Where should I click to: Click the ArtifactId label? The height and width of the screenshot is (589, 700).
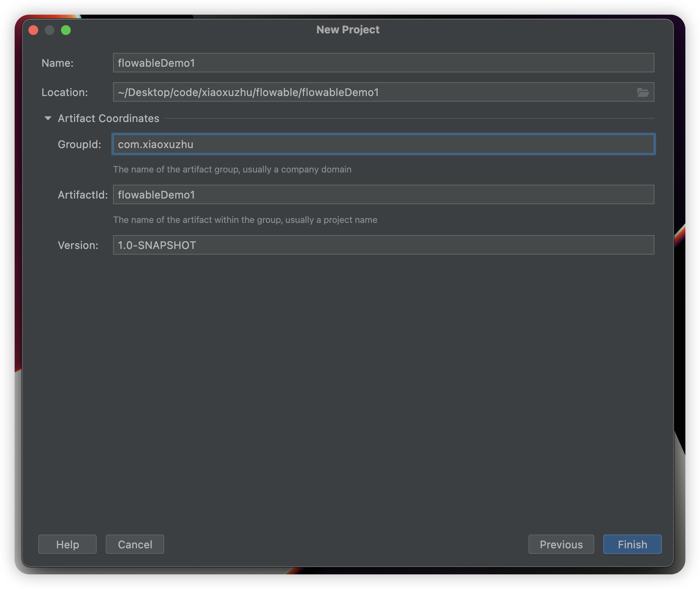point(83,195)
